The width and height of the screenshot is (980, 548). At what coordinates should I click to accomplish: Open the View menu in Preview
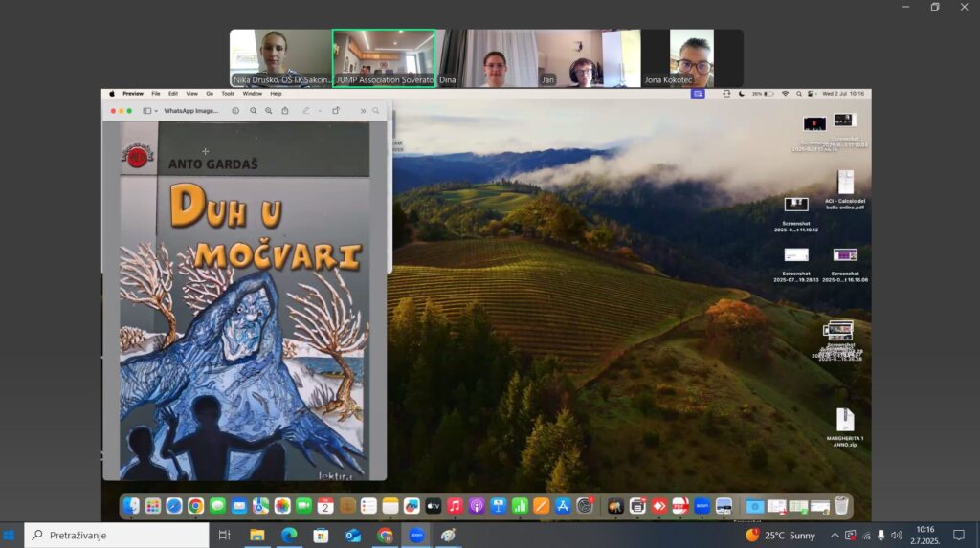[x=191, y=94]
